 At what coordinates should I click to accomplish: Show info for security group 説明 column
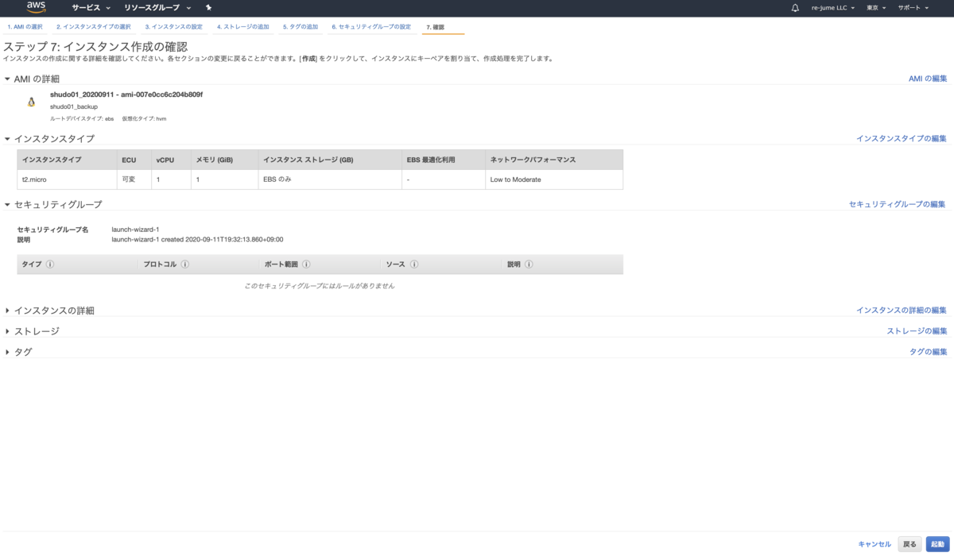pos(529,265)
